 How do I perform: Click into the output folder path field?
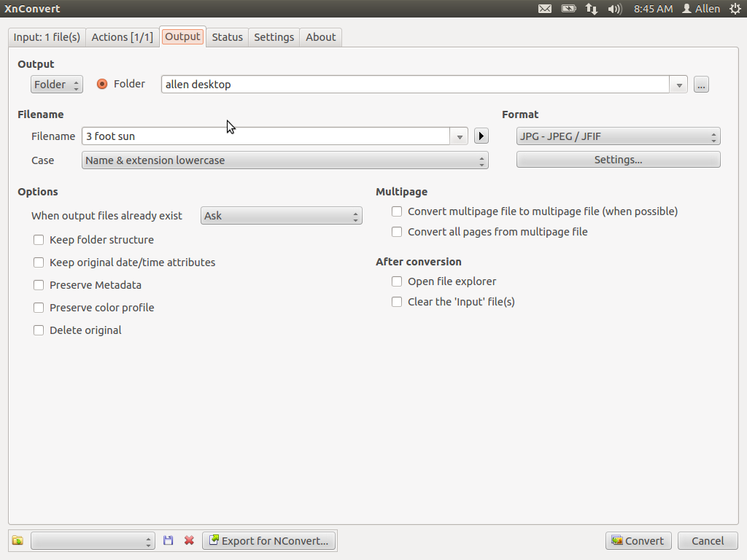click(415, 85)
